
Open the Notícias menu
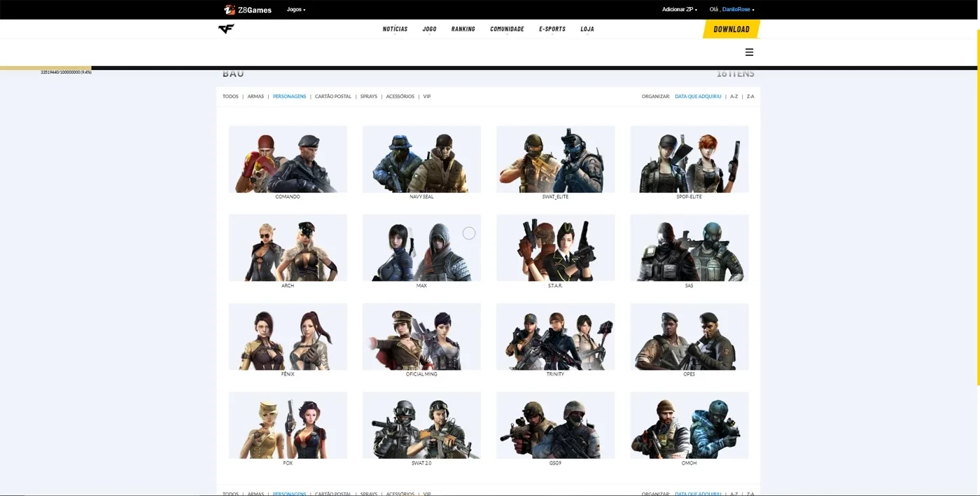point(395,29)
